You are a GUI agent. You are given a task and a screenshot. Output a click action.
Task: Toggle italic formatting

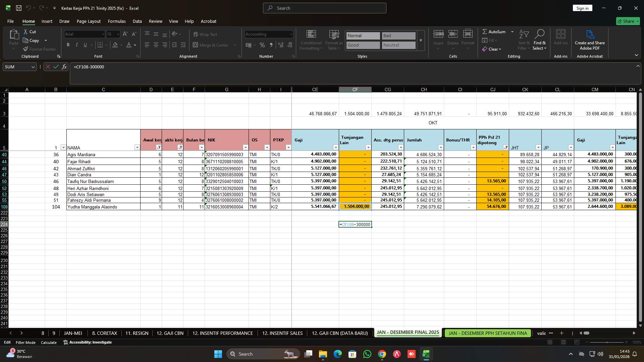(76, 45)
